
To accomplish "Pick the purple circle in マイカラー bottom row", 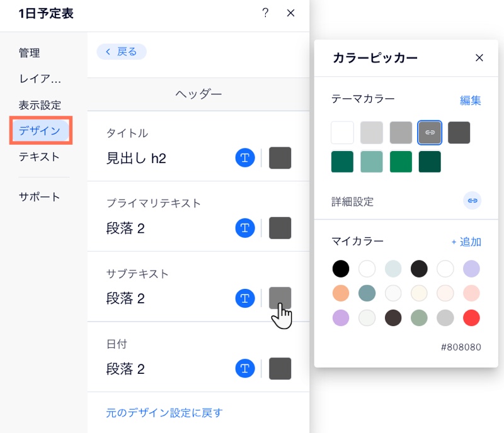I will tap(341, 318).
